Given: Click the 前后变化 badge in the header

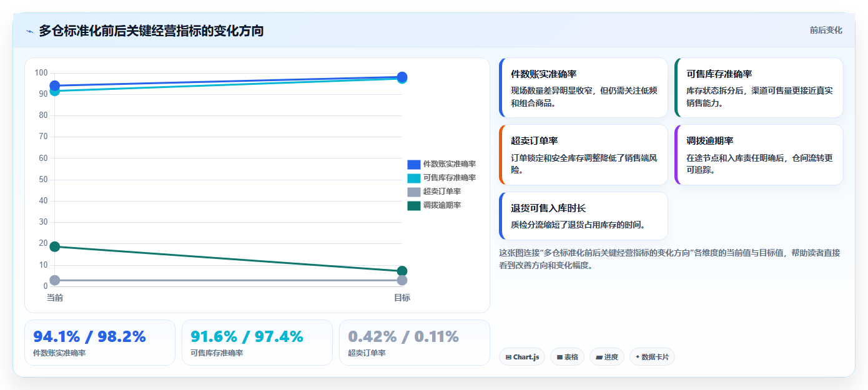Looking at the screenshot, I should [x=826, y=30].
